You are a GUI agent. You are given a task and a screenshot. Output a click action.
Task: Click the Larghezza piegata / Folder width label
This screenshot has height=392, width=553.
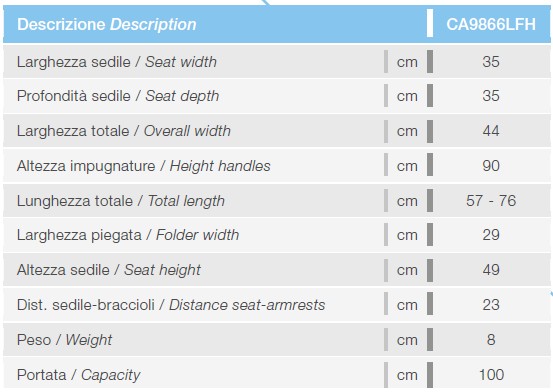click(x=128, y=235)
